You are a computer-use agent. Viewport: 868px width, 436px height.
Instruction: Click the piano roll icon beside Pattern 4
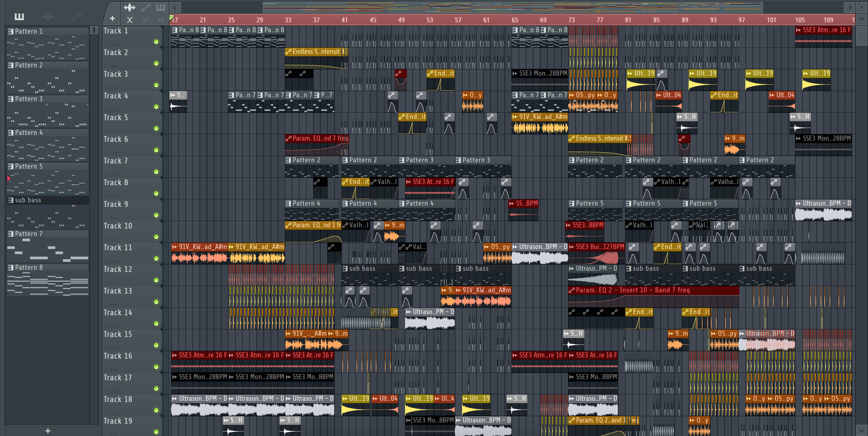pyautogui.click(x=11, y=133)
